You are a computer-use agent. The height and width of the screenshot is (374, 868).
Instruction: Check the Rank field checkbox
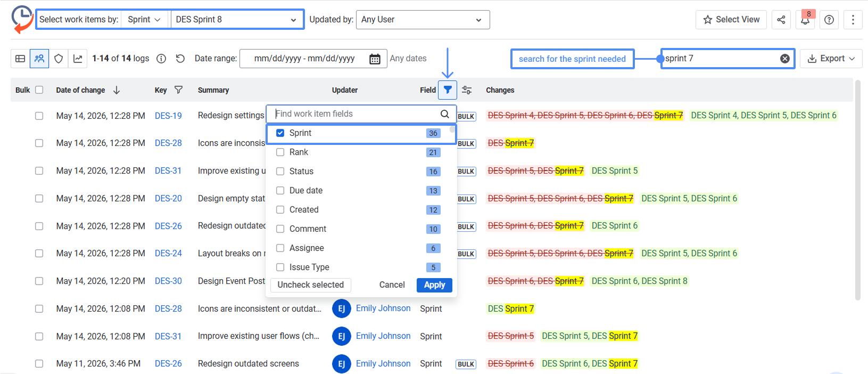pos(280,152)
